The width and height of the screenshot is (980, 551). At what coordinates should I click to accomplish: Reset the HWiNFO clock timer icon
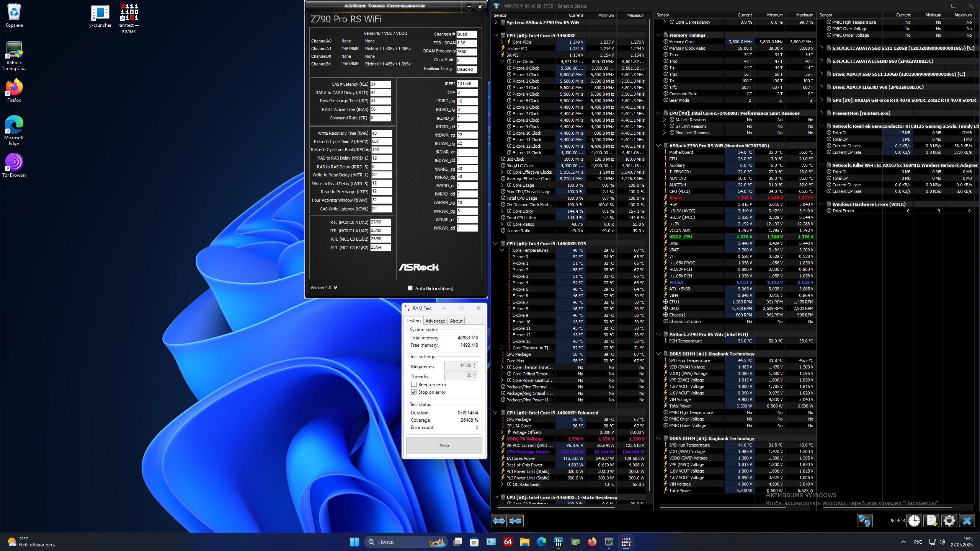point(914,521)
